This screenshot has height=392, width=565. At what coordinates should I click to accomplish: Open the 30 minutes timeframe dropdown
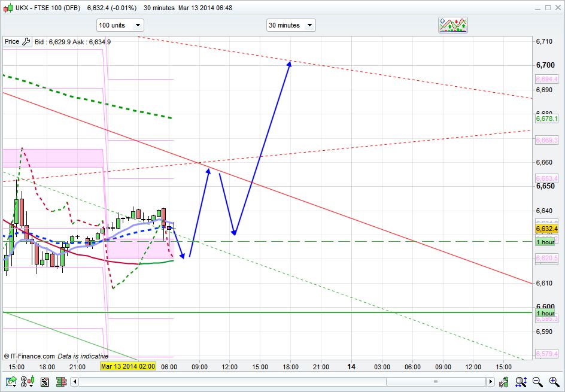click(x=291, y=25)
